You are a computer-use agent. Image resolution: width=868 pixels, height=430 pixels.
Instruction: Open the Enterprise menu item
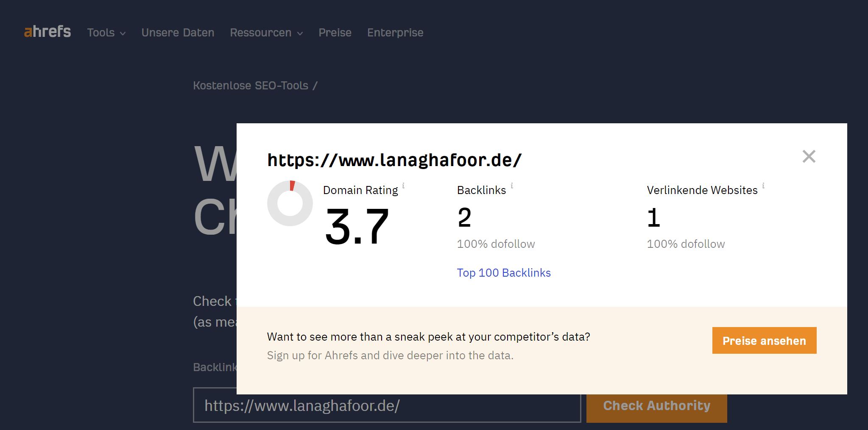(395, 33)
